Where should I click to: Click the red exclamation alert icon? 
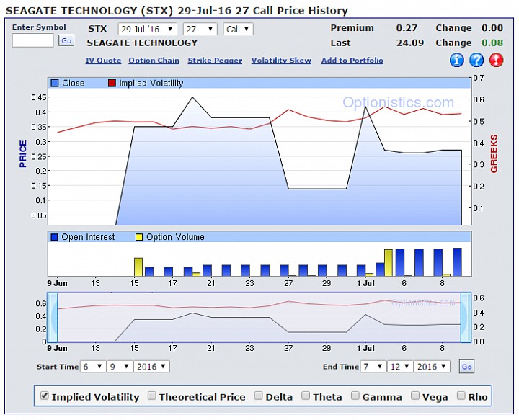[x=496, y=61]
